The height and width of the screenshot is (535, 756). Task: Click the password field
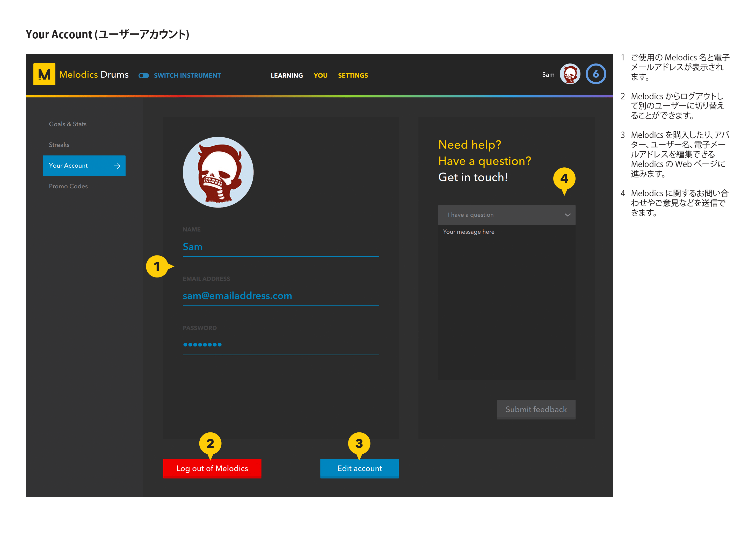tap(281, 345)
